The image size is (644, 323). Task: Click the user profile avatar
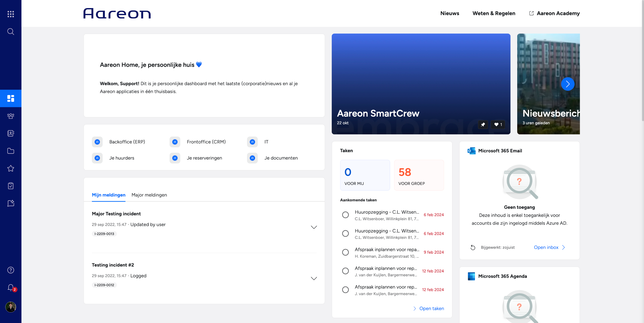[11, 307]
